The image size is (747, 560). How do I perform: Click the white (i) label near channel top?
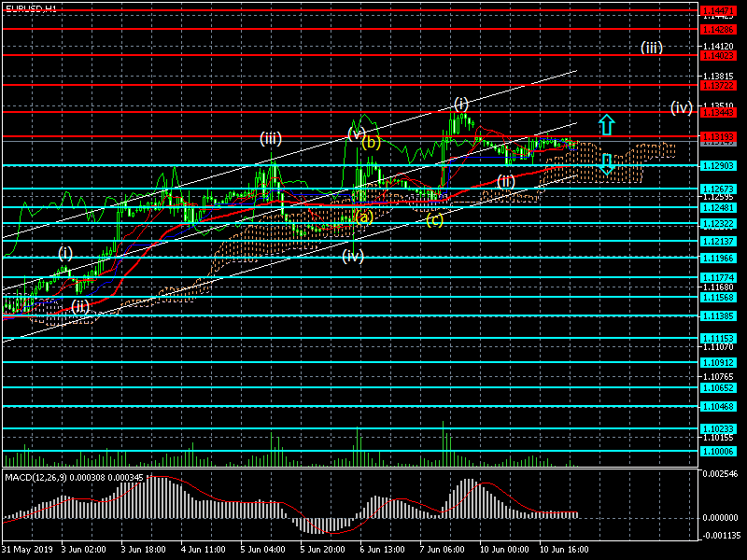point(460,103)
